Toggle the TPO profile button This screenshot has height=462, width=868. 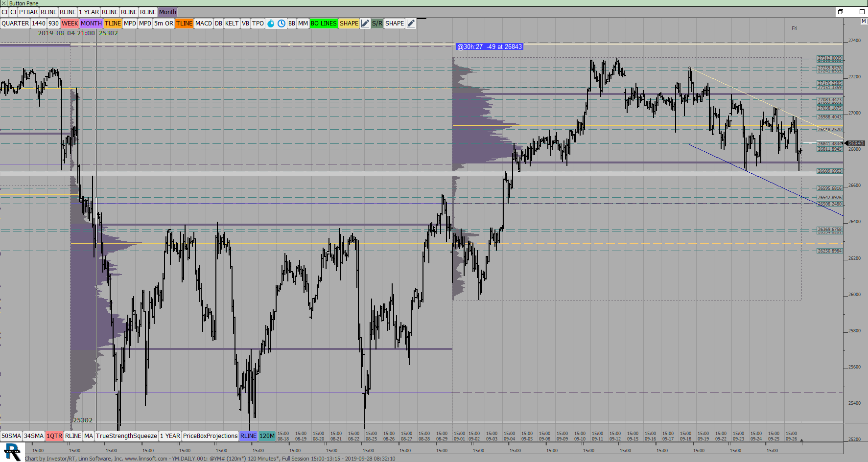click(x=258, y=23)
